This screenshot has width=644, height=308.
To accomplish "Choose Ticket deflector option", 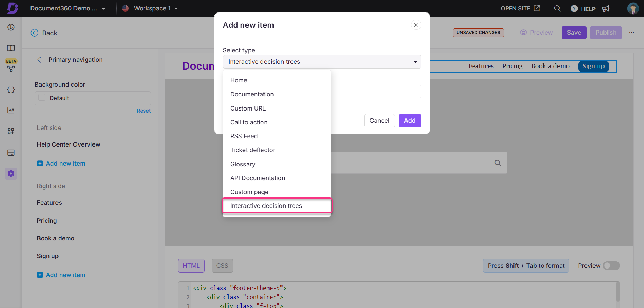I will coord(277,150).
